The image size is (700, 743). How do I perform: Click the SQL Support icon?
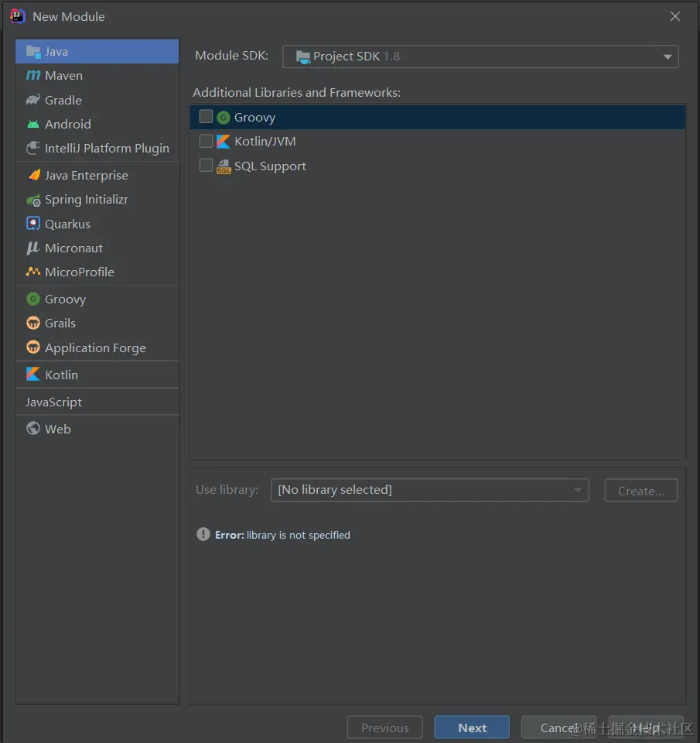click(x=224, y=166)
